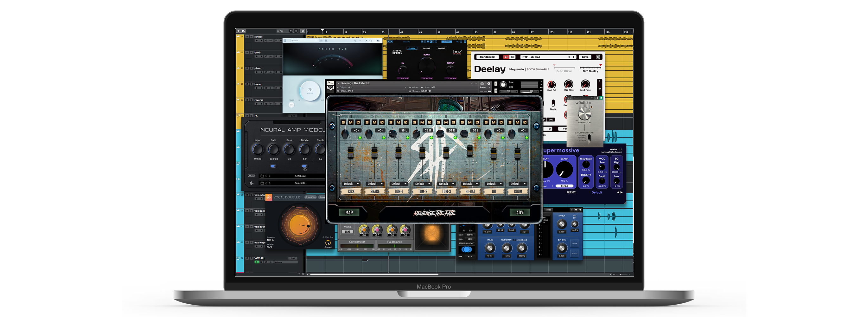The height and width of the screenshot is (317, 868).
Task: Select B slot in Deelay
Action: [x=512, y=57]
